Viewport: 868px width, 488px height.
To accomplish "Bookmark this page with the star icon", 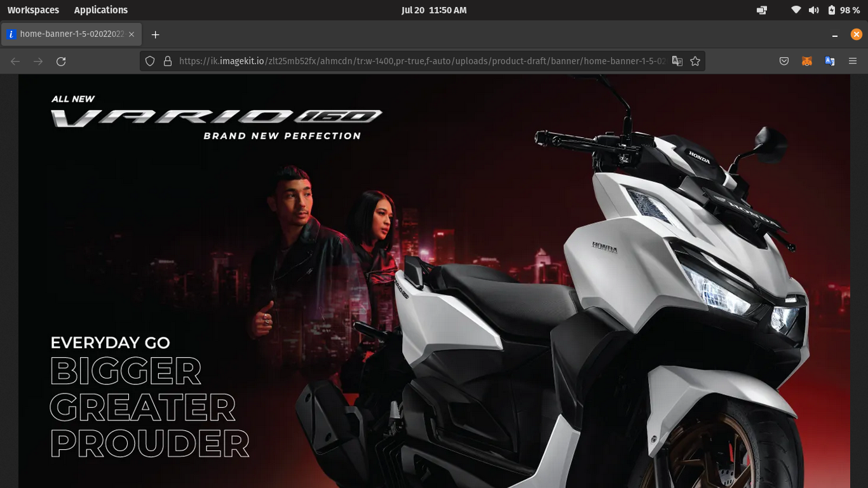I will click(x=695, y=62).
